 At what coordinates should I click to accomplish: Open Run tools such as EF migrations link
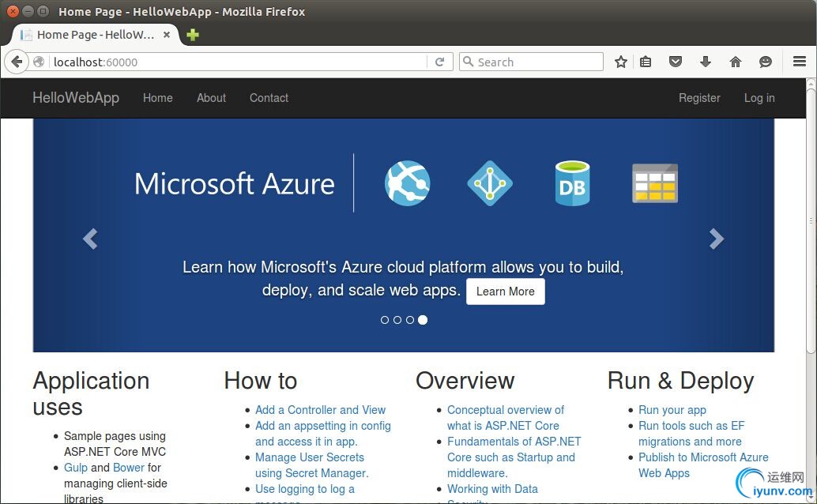click(x=691, y=434)
